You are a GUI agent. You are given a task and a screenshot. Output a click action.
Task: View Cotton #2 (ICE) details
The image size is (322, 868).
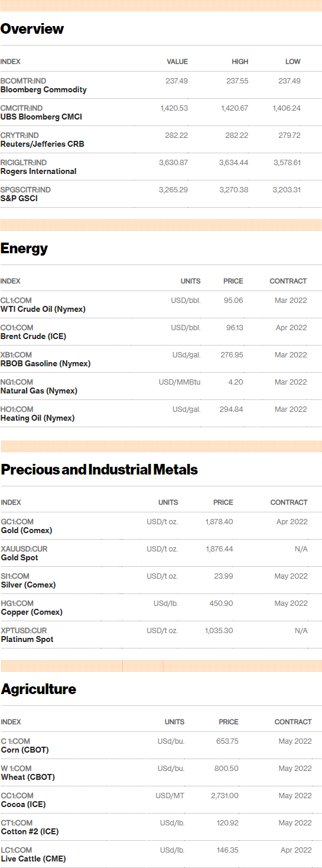tap(30, 832)
